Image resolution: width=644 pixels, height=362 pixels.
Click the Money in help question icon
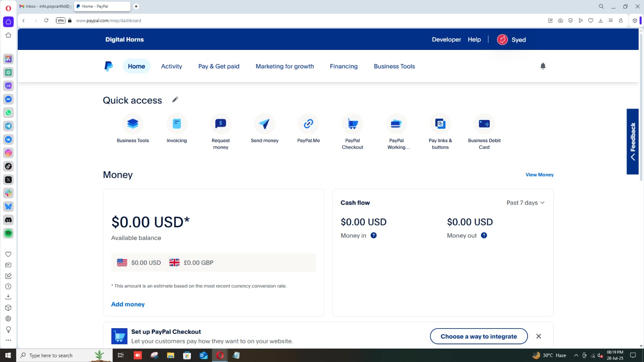click(374, 236)
